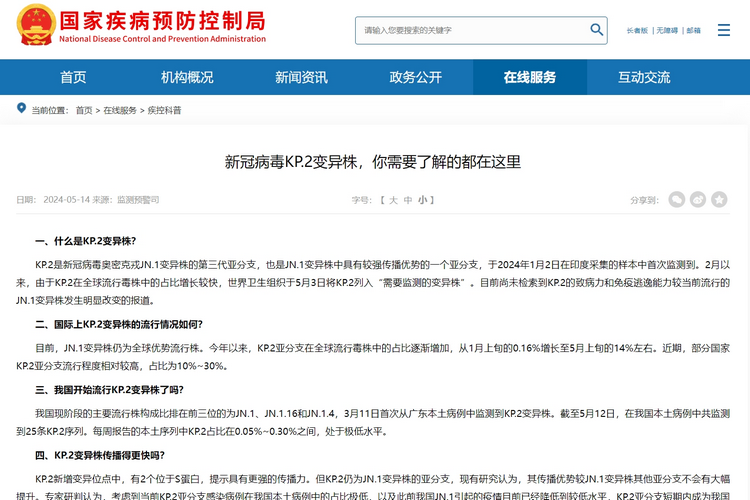Share article to WeChat
This screenshot has width=750, height=500.
pyautogui.click(x=677, y=199)
